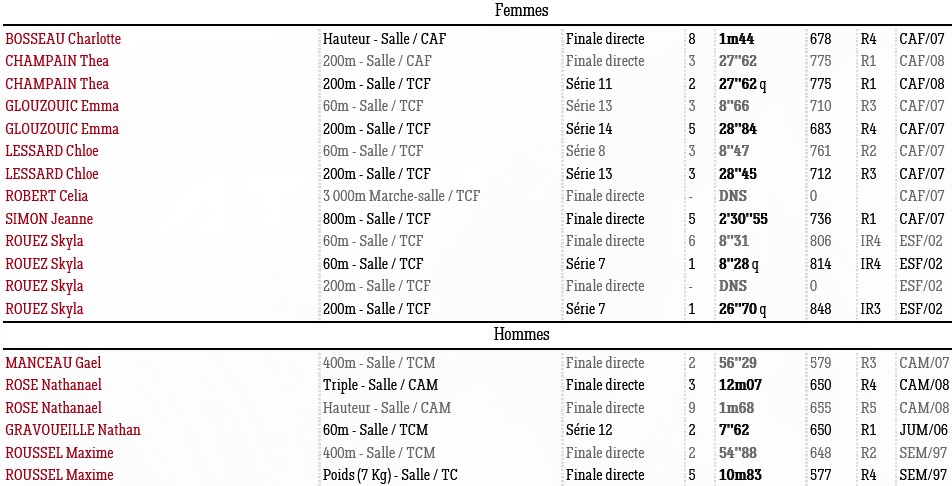Select the MANCEAU Gael athlete link
The image size is (952, 486).
53,363
